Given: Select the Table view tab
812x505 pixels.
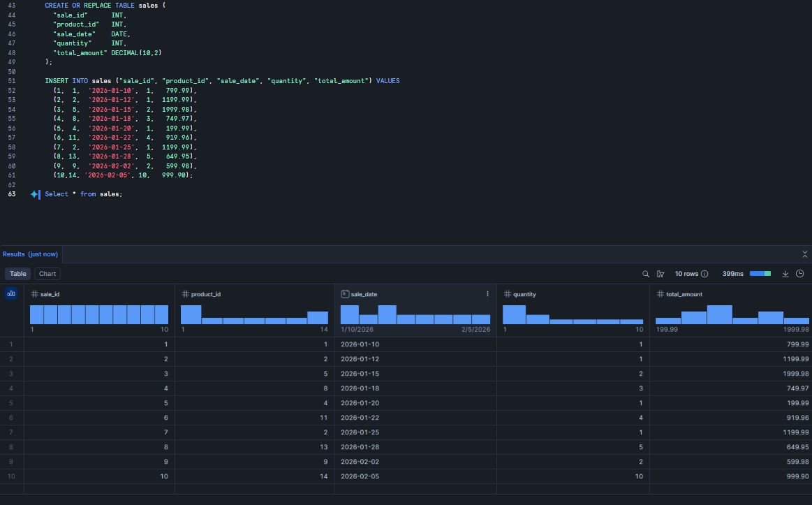Looking at the screenshot, I should tap(18, 274).
